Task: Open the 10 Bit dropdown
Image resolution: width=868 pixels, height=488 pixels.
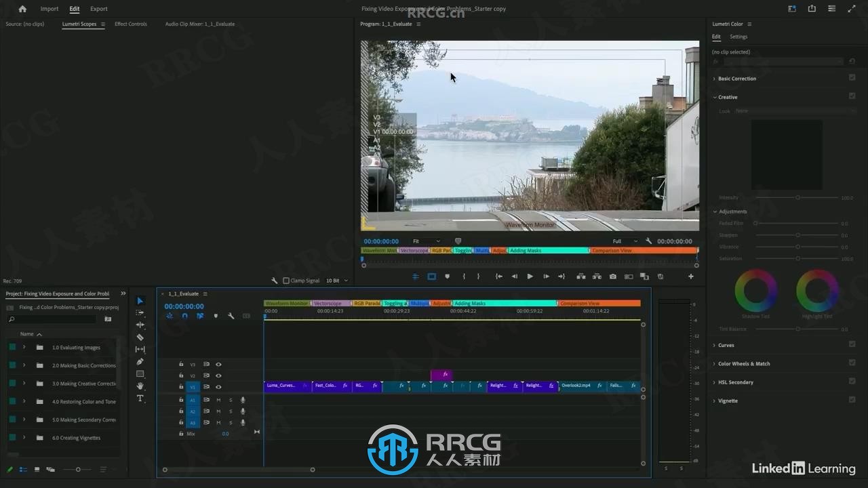Action: click(337, 281)
